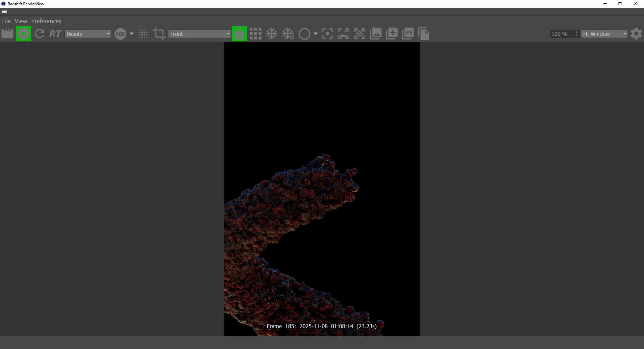This screenshot has height=349, width=644.
Task: Click the PV picture viewer icon
Action: (x=408, y=34)
